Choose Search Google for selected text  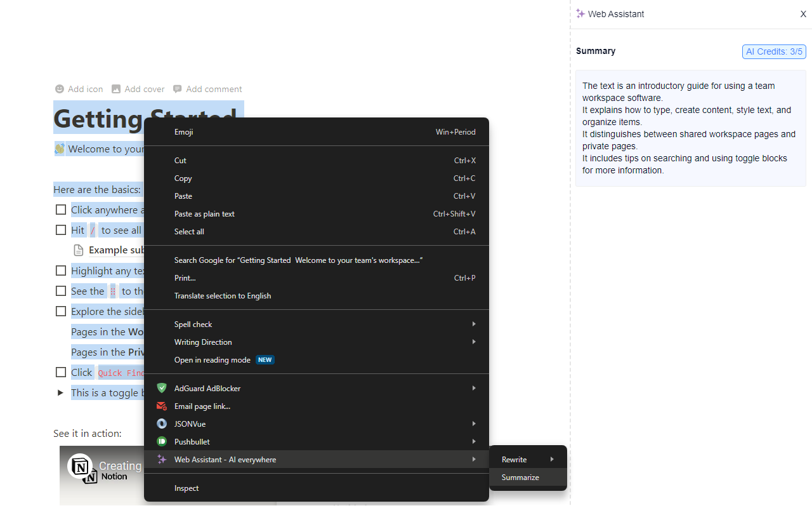(317, 260)
